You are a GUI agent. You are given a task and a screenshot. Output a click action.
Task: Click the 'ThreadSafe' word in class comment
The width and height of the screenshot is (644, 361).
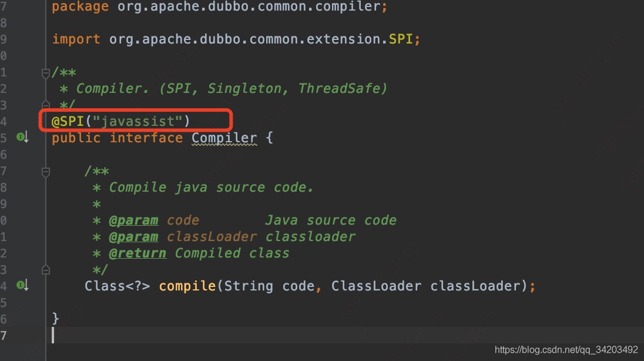[x=339, y=88]
